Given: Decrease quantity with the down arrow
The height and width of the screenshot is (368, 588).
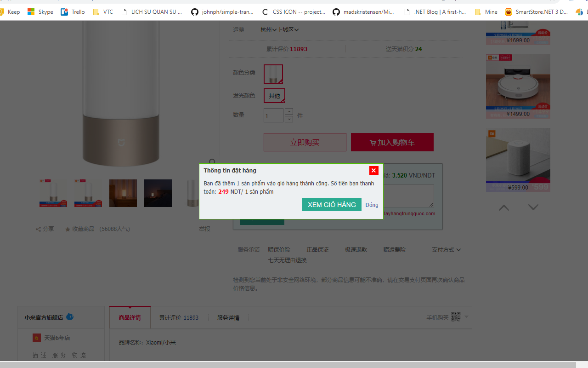Looking at the screenshot, I should (x=289, y=119).
